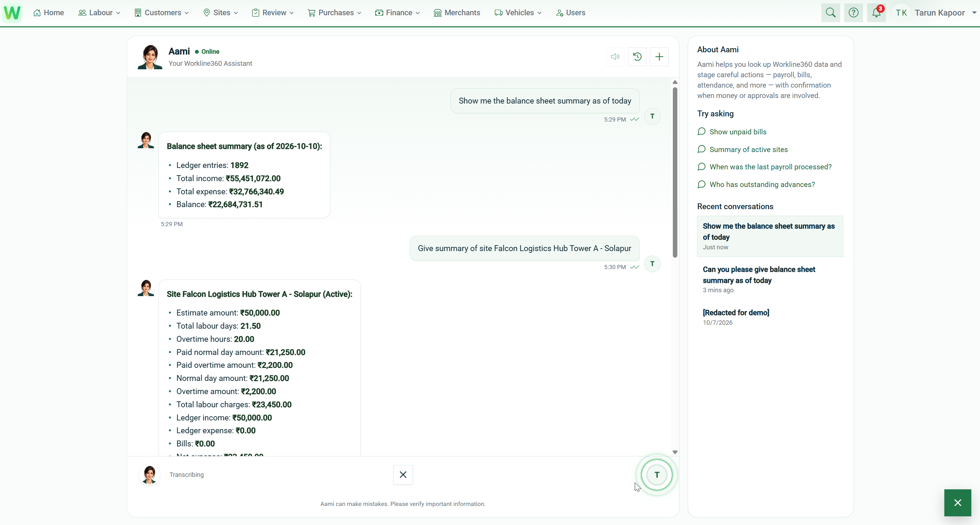The image size is (980, 525).
Task: Click the chat scrollbar up arrow
Action: coord(675,82)
